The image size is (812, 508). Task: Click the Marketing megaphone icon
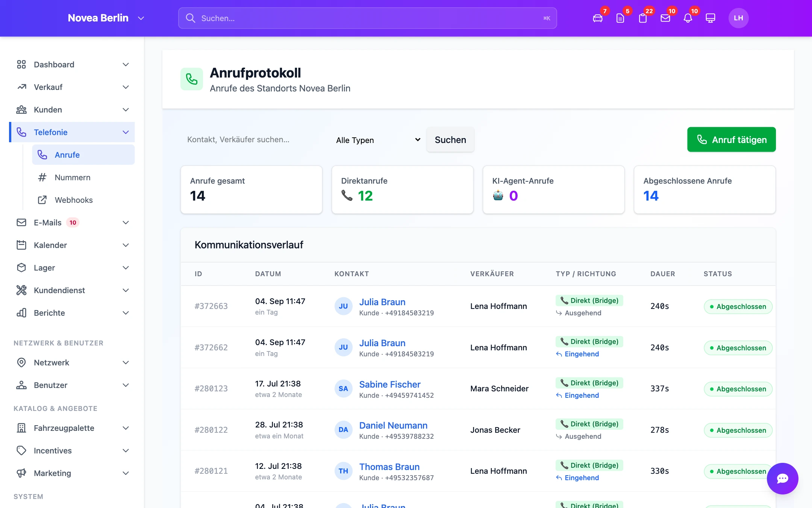pos(21,473)
